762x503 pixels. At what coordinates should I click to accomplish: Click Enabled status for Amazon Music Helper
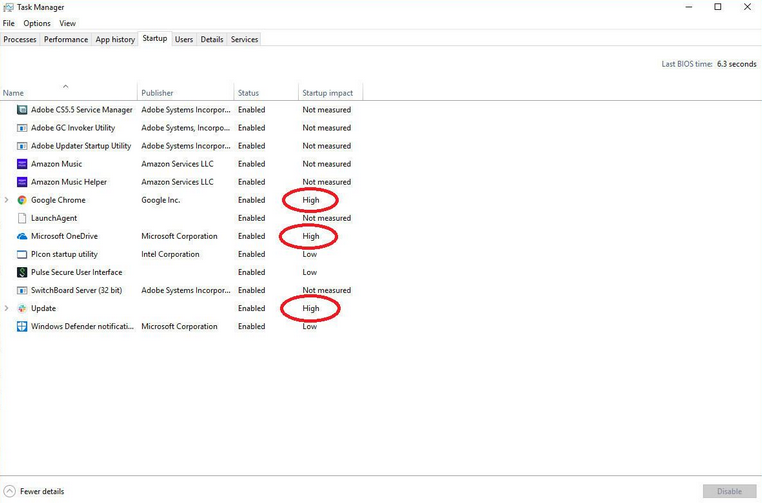coord(252,182)
